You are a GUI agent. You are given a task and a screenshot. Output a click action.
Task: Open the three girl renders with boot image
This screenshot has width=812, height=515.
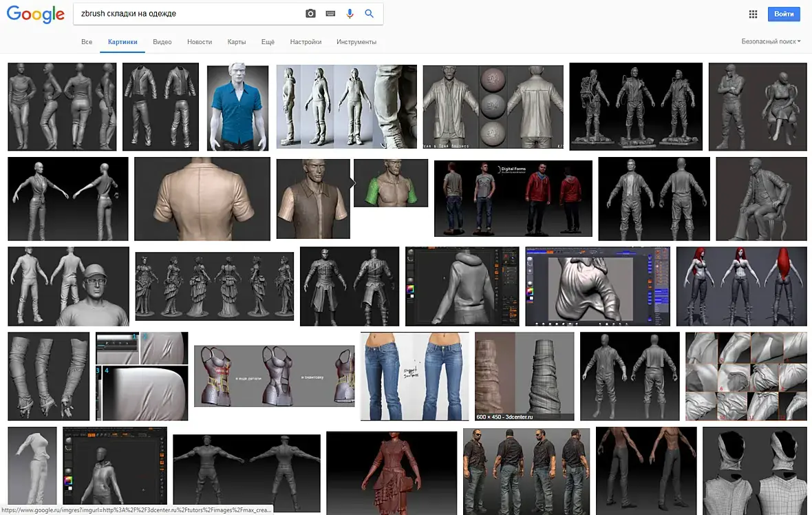click(346, 107)
